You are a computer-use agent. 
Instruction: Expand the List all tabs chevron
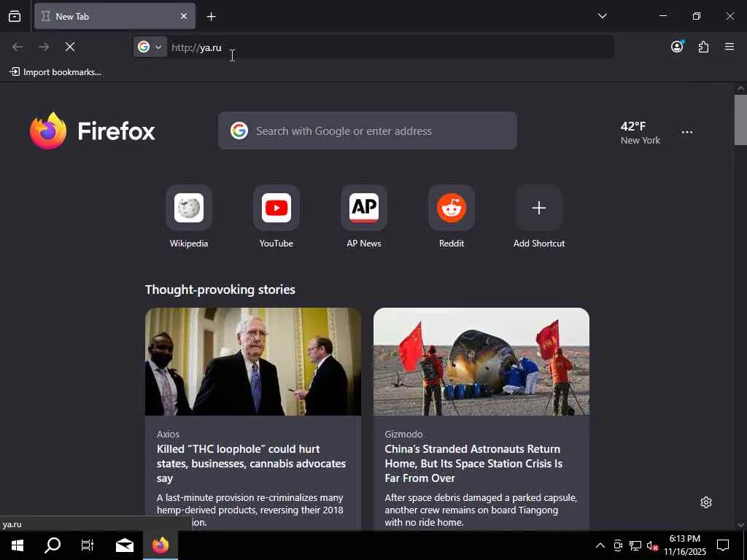click(602, 16)
